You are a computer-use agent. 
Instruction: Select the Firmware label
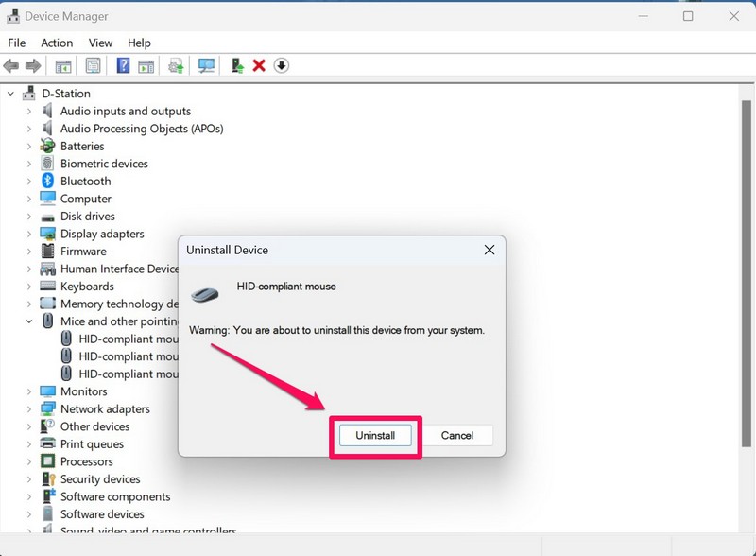pos(83,251)
